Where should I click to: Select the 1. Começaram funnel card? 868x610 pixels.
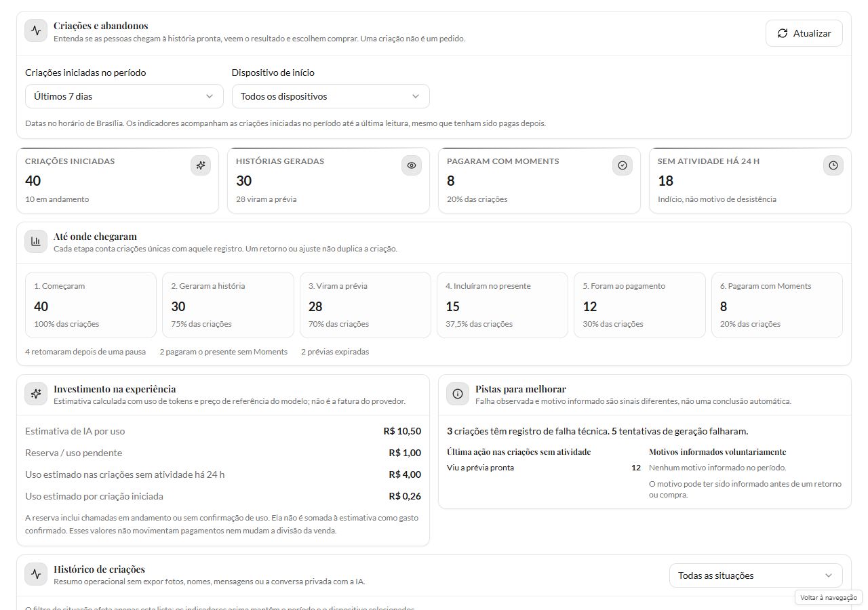click(x=91, y=305)
